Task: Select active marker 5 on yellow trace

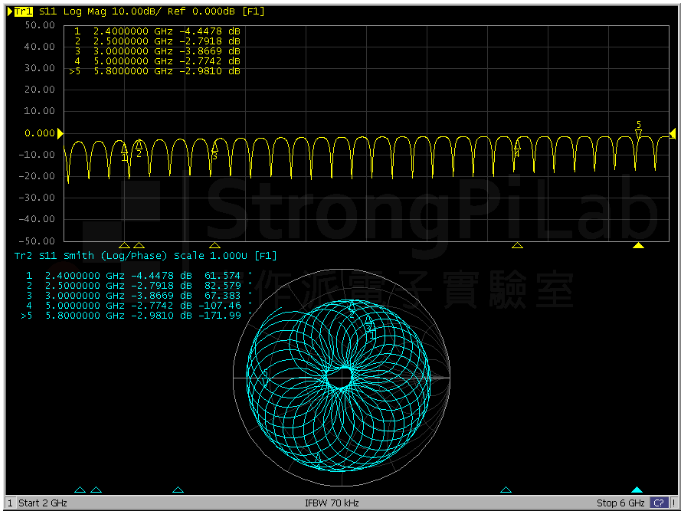Action: point(638,130)
